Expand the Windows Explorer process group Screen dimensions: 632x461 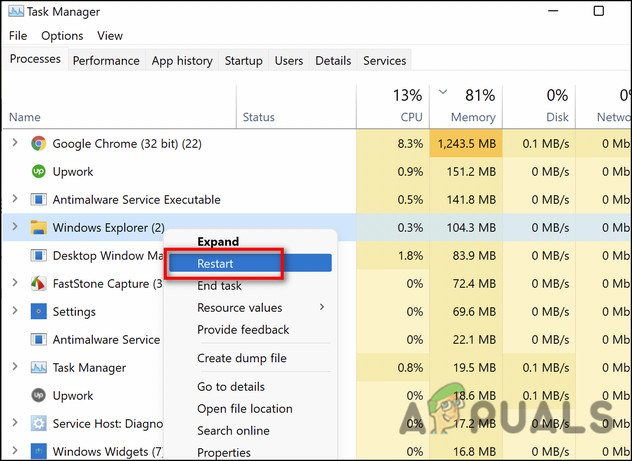(15, 227)
